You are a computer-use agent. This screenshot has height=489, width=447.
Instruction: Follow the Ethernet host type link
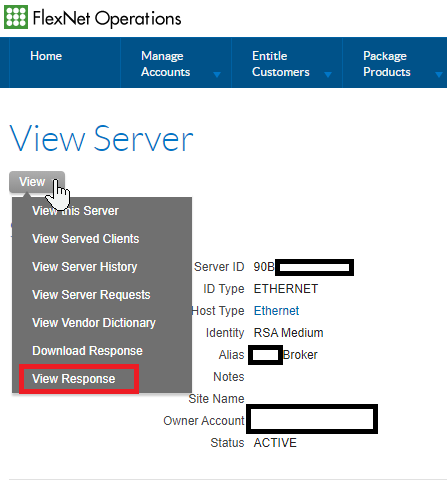coord(276,311)
